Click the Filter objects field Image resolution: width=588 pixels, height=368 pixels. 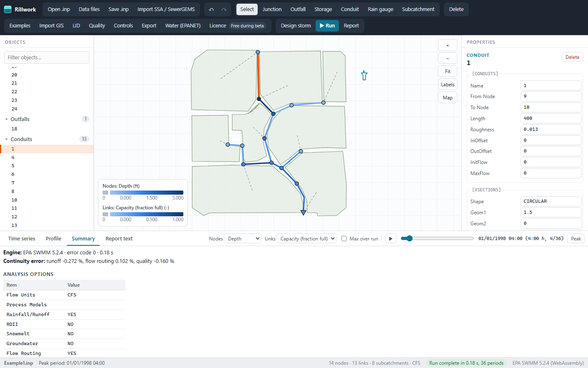coord(47,57)
